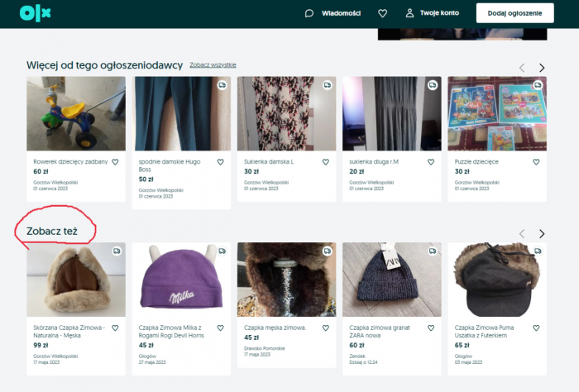Favorite the Sukienka damska L listing
Screen dimensions: 579x392
coord(326,162)
